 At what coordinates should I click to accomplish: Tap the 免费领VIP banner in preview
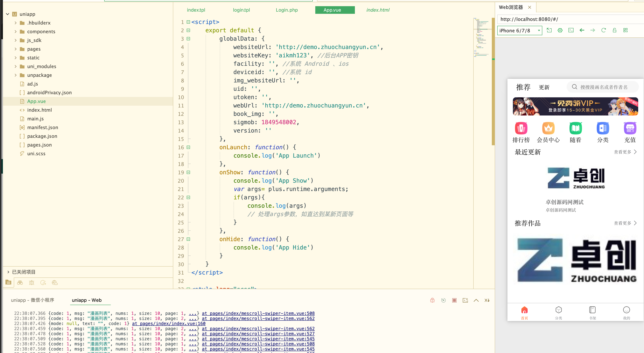click(575, 106)
